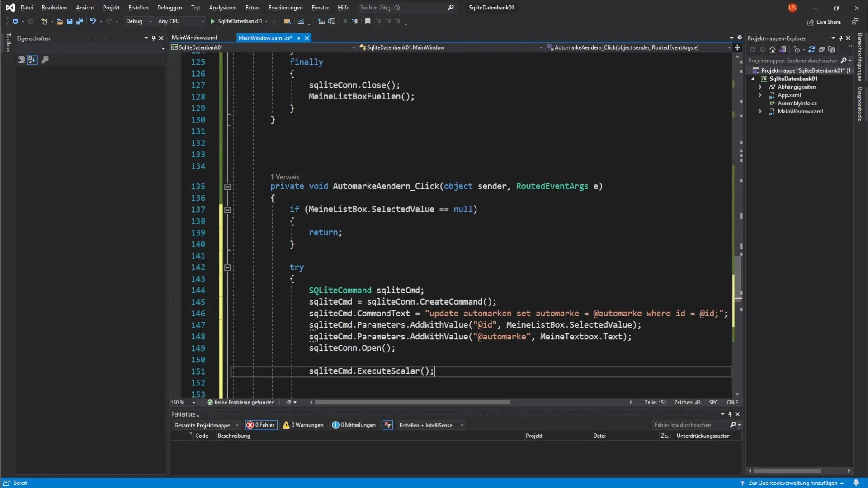Expand the Abhängigkeiten tree node
The height and width of the screenshot is (488, 868).
[760, 87]
